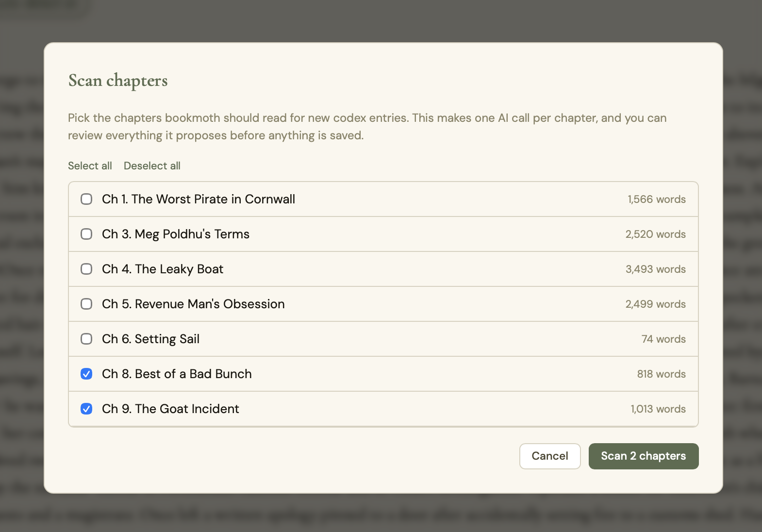Toggle the Ch 6. Setting Sail checkbox
The height and width of the screenshot is (532, 762).
tap(86, 339)
